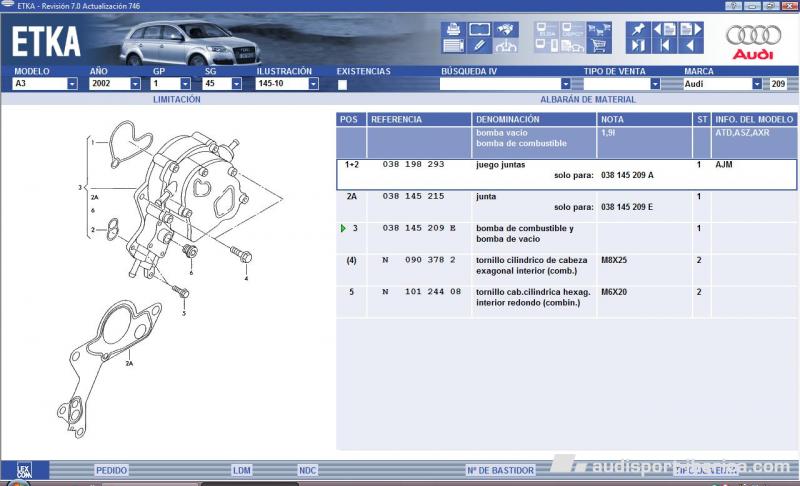This screenshot has width=800, height=486.
Task: Select row 038 198 293 juego juntas
Action: tap(566, 174)
